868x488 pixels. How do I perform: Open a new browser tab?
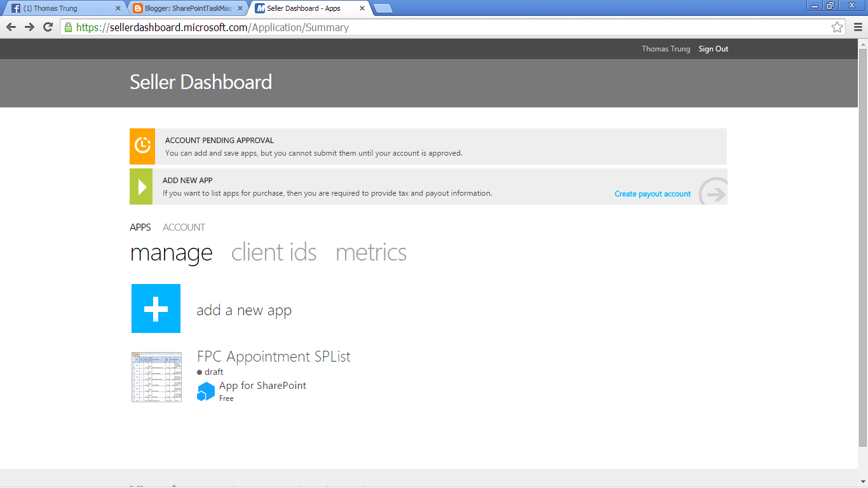[383, 8]
